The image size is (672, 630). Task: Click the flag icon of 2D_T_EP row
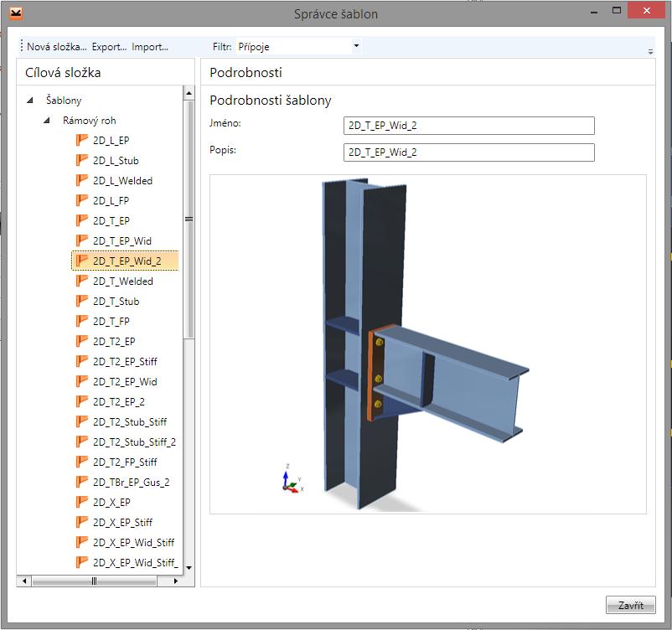81,220
